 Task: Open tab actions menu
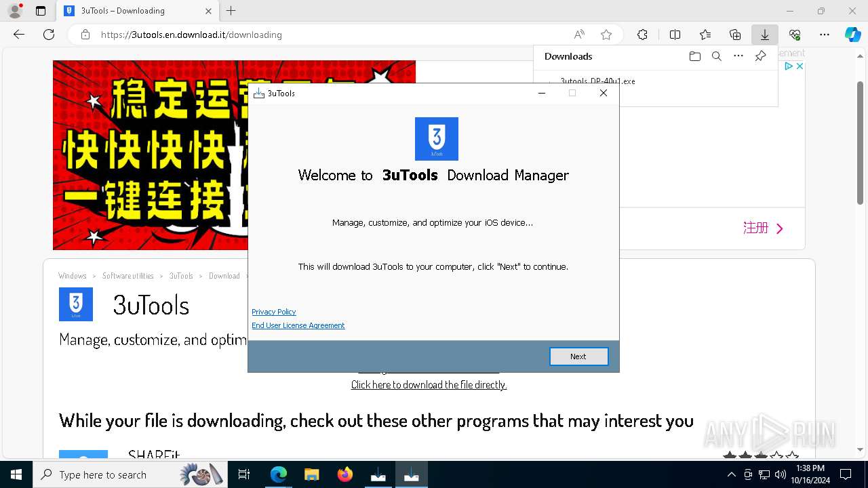[x=41, y=11]
